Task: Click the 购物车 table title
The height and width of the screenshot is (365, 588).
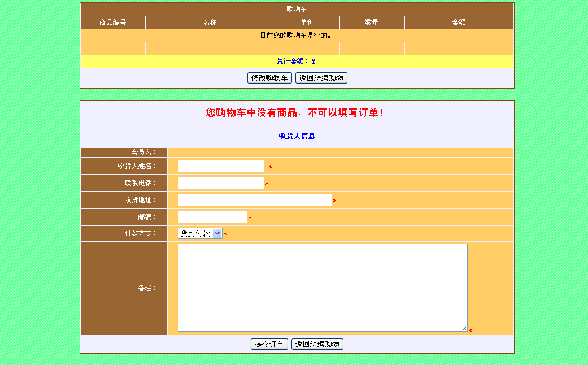Action: 297,10
